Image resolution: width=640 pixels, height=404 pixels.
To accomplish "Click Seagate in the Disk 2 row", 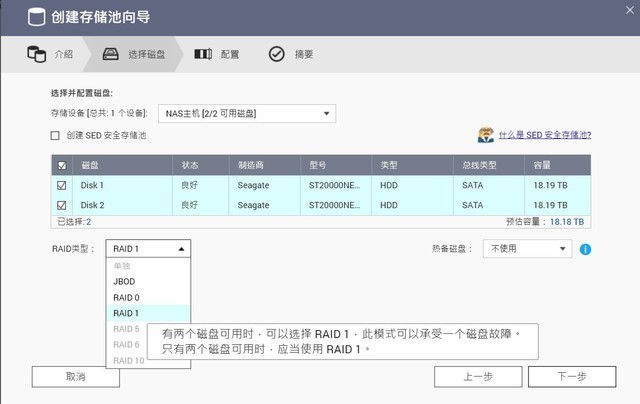I will coord(253,205).
